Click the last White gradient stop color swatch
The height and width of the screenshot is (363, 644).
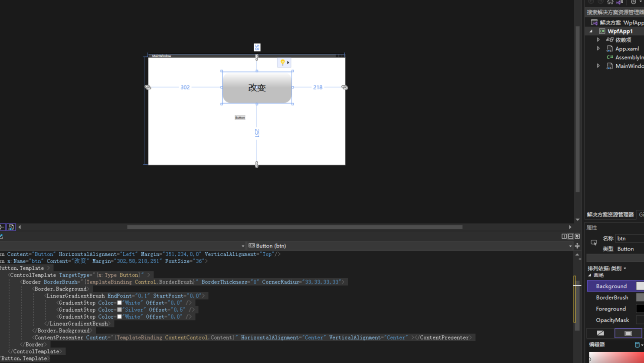[119, 317]
